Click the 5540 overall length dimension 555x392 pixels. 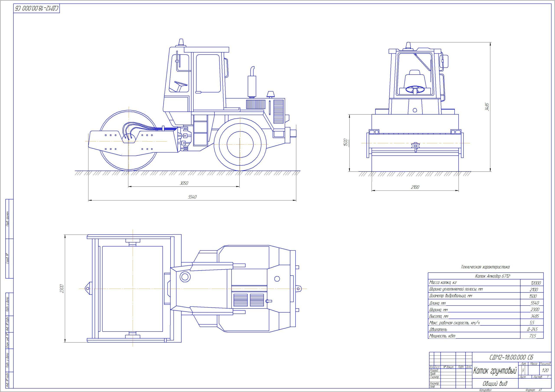pos(193,197)
